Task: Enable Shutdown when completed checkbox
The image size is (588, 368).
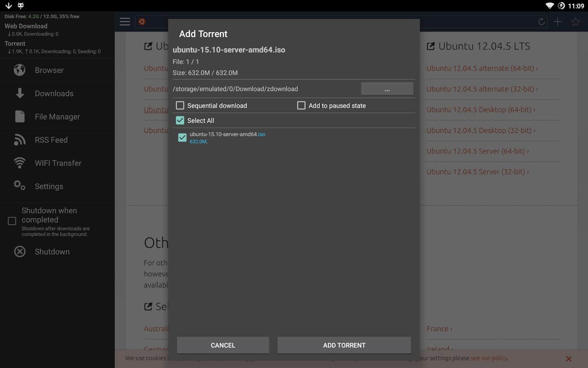Action: click(12, 221)
